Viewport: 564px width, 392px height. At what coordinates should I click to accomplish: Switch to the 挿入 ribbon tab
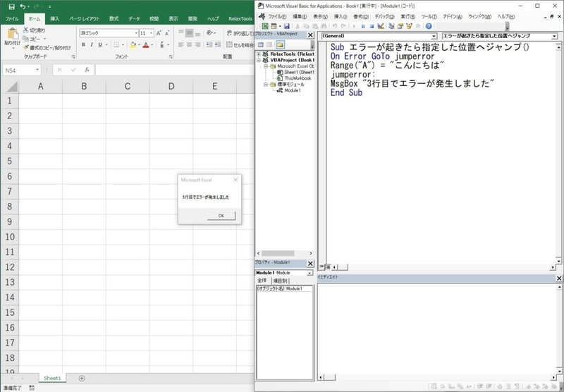point(55,19)
